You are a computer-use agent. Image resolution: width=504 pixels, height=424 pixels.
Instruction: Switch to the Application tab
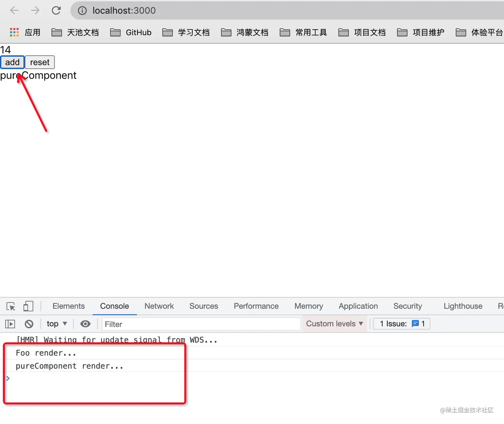358,306
